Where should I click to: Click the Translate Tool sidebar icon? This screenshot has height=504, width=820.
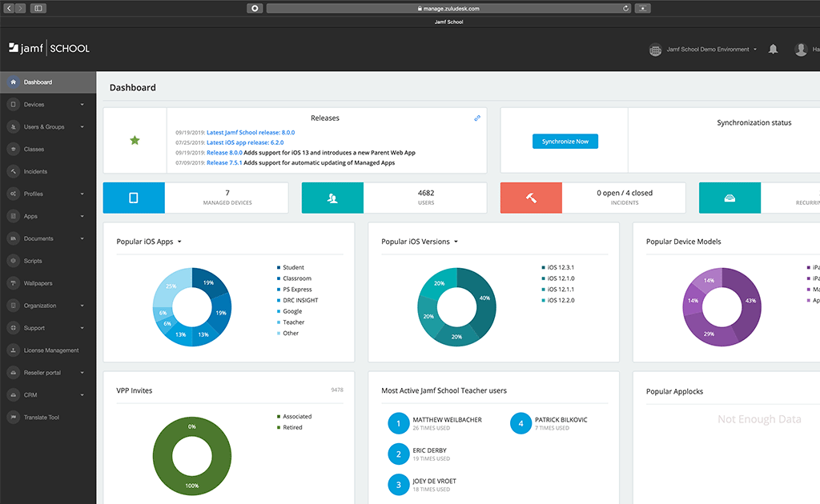point(13,418)
